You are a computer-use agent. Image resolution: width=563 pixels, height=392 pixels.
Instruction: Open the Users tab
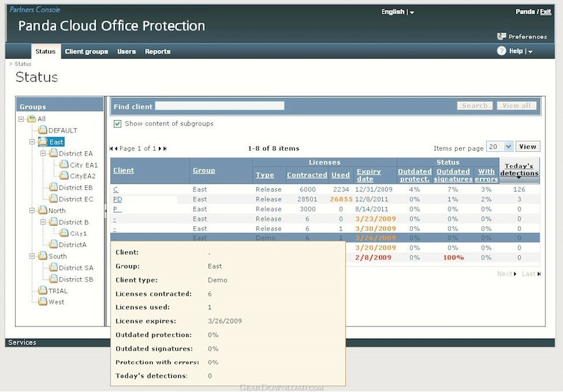pos(126,51)
